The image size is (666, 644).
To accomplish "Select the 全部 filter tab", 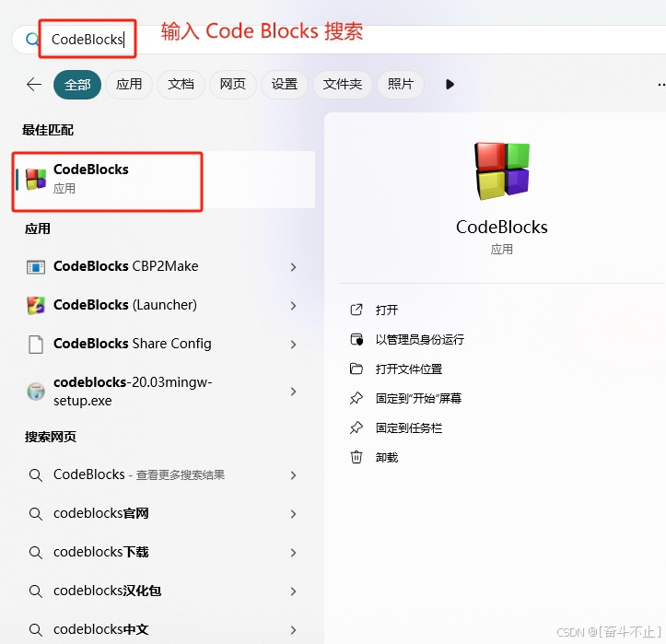I will click(x=77, y=85).
